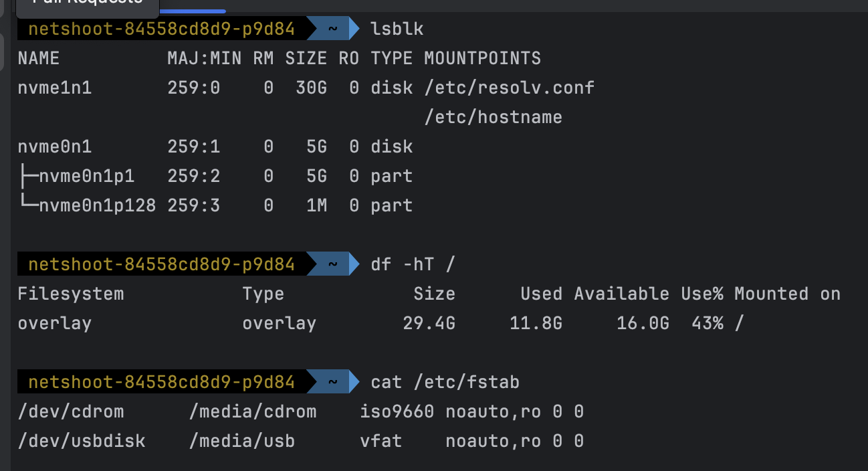Click the /dev/cdrom device entry
The width and height of the screenshot is (868, 471).
pos(70,411)
